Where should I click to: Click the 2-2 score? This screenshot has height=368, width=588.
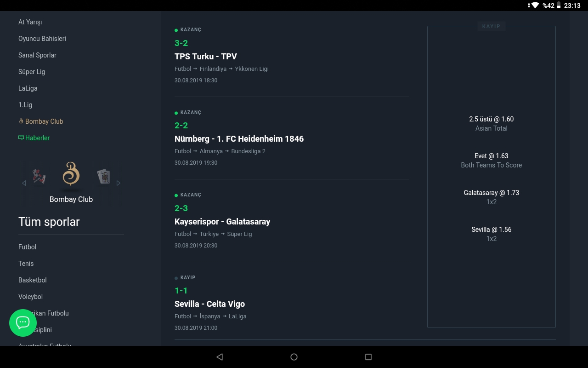pyautogui.click(x=181, y=126)
